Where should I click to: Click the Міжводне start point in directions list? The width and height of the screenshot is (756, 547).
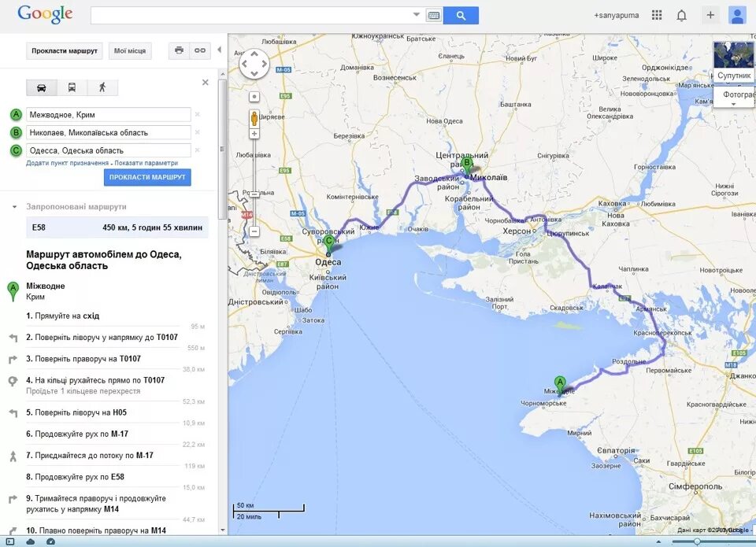(46, 286)
